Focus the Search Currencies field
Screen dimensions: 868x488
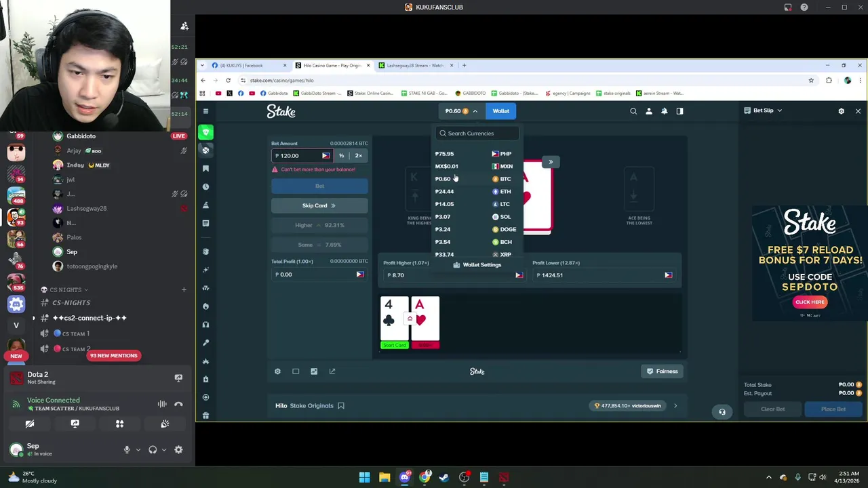pyautogui.click(x=477, y=134)
